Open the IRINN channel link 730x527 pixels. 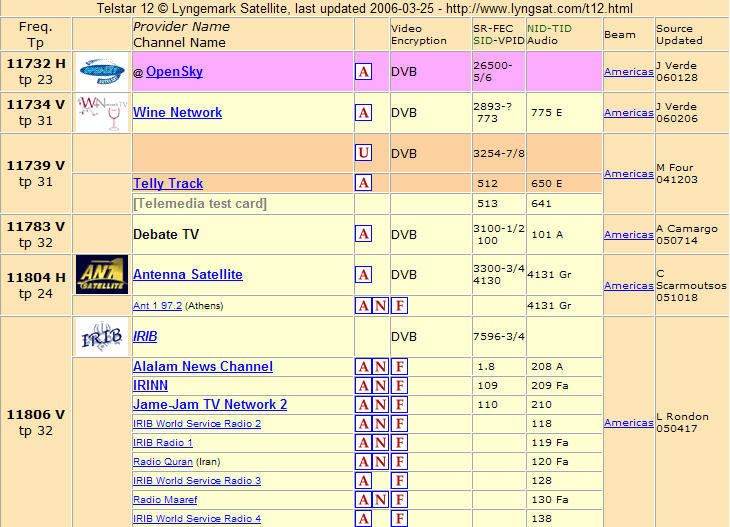coord(150,385)
